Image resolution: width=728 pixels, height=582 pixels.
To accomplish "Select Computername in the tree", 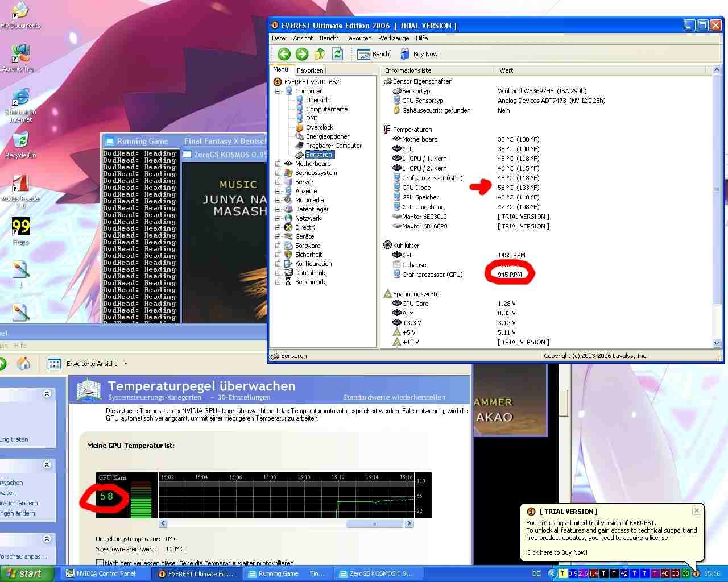I will coord(326,109).
